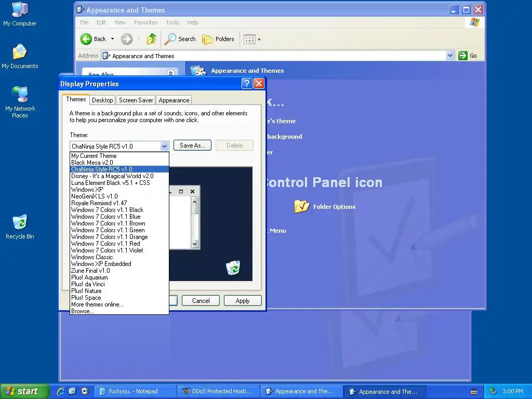The image size is (532, 399).
Task: Click Browse... in the theme list
Action: click(119, 311)
